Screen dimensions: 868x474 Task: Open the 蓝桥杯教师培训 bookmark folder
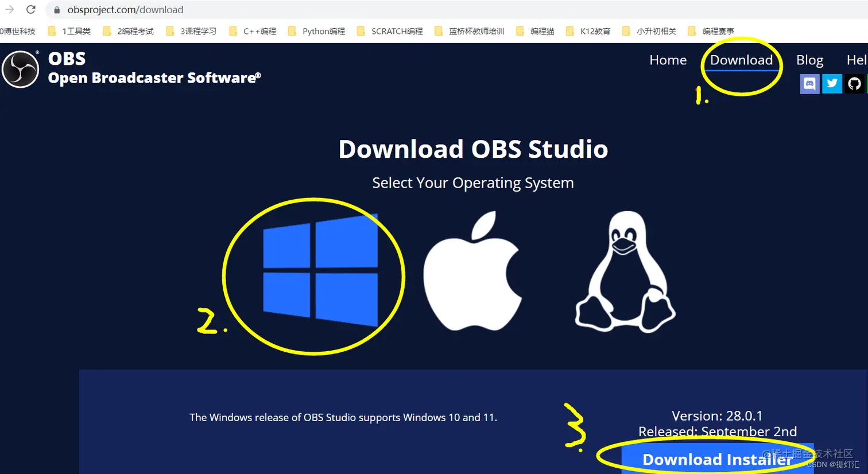[x=470, y=31]
